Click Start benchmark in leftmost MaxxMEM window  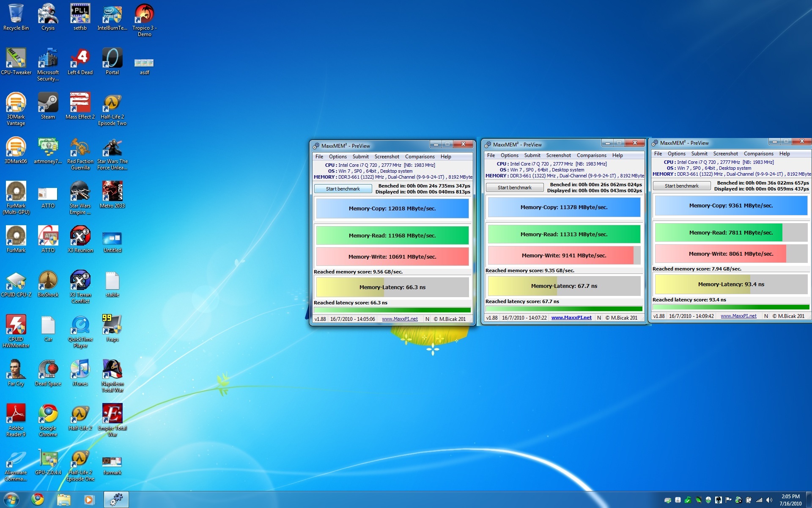pyautogui.click(x=343, y=189)
